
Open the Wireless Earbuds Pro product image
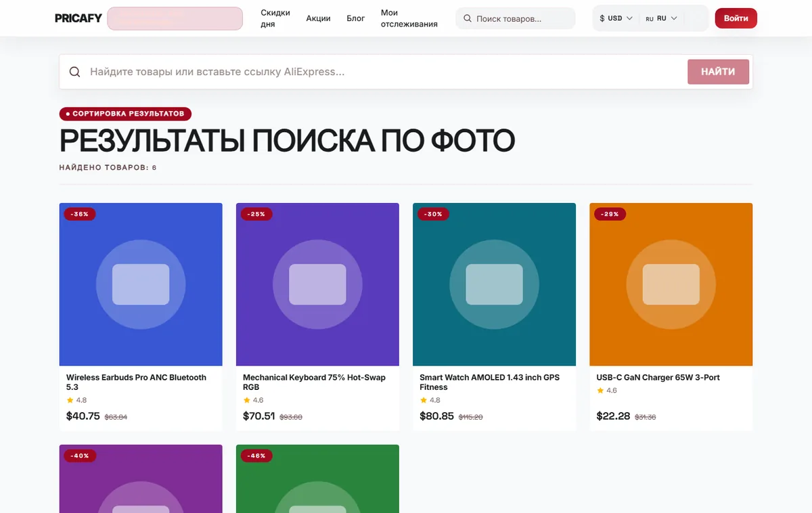(141, 284)
